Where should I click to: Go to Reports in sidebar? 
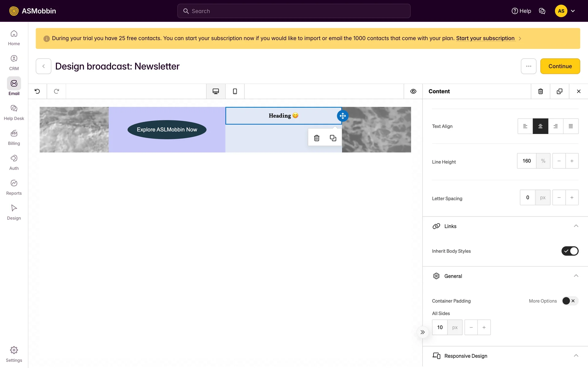14,187
